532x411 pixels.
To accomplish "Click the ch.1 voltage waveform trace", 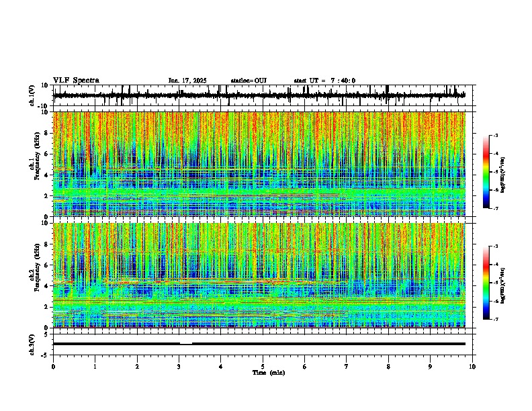I will pyautogui.click(x=259, y=95).
